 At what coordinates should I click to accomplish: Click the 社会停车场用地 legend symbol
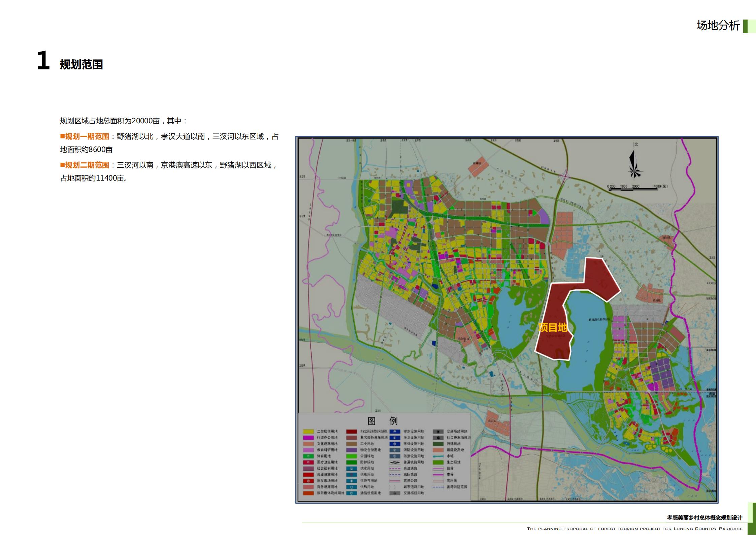[438, 438]
